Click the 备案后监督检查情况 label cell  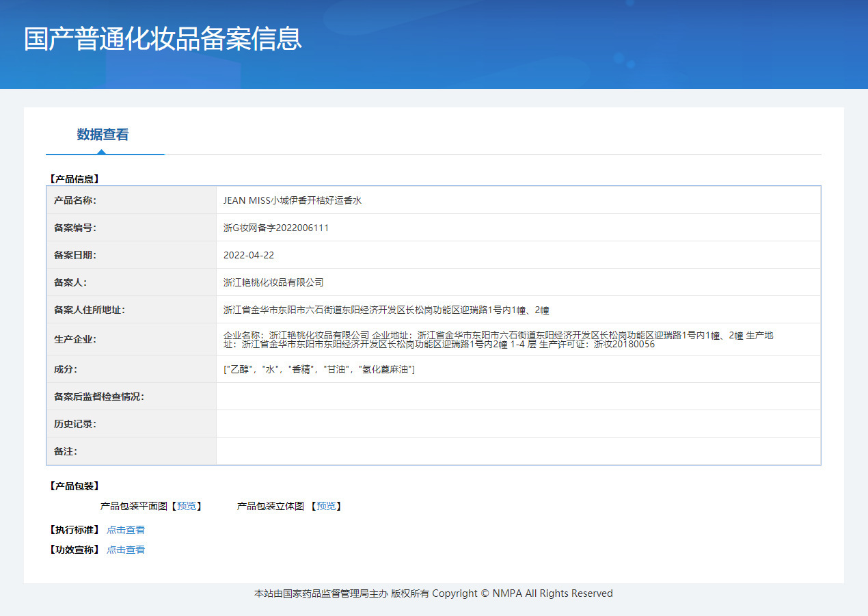[131, 397]
